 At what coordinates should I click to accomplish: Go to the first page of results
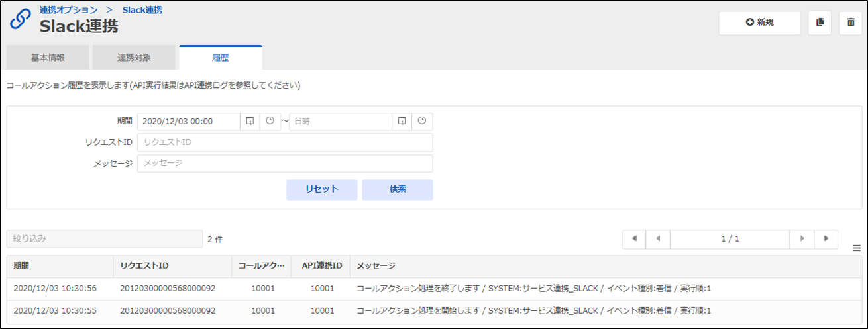click(634, 239)
